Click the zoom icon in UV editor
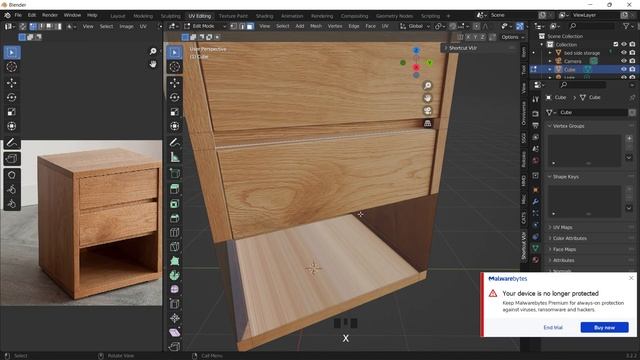 pyautogui.click(x=153, y=51)
